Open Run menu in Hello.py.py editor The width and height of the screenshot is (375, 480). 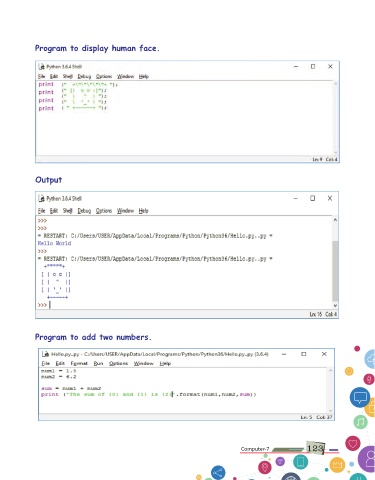(98, 363)
